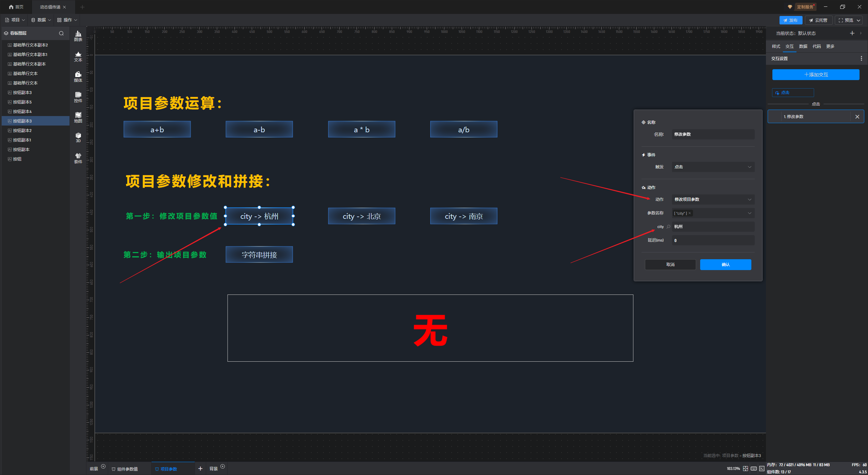
Task: Open the 地图 map component panel
Action: click(x=78, y=117)
